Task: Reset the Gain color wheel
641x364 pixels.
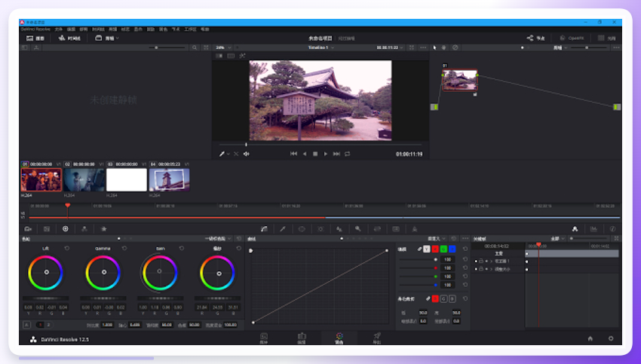Action: 182,249
